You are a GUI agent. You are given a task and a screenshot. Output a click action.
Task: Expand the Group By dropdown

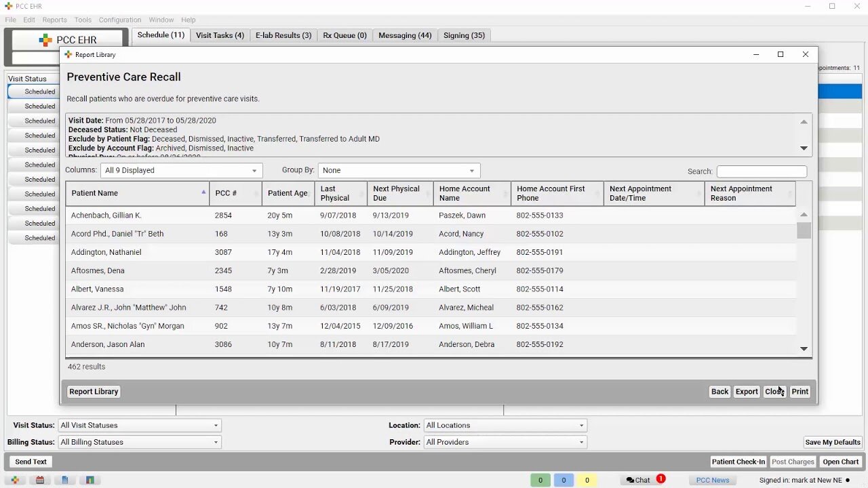coord(399,171)
